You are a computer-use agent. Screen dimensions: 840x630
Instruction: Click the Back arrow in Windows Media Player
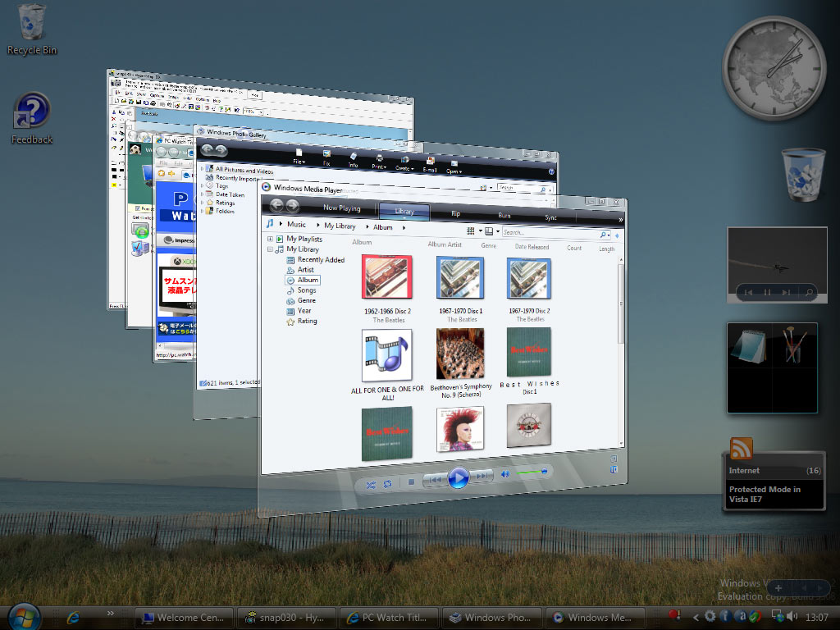pos(276,204)
